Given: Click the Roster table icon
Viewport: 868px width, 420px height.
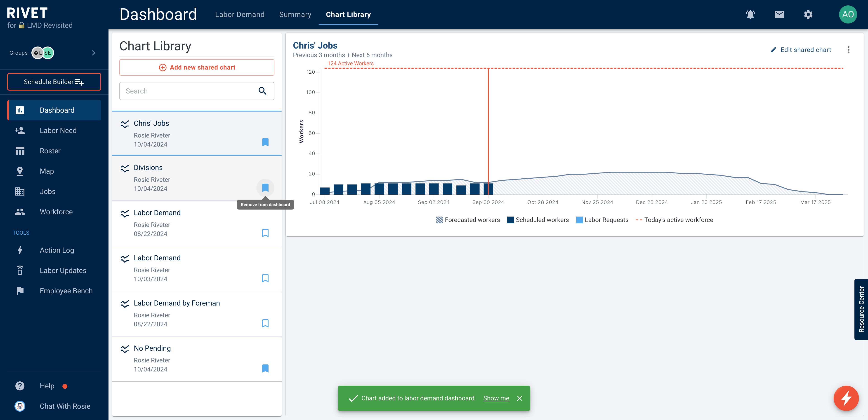Looking at the screenshot, I should point(20,151).
